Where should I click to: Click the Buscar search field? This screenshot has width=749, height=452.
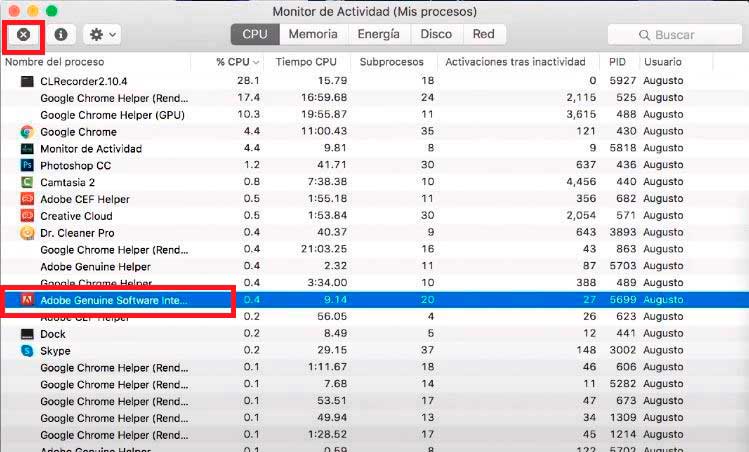click(674, 35)
